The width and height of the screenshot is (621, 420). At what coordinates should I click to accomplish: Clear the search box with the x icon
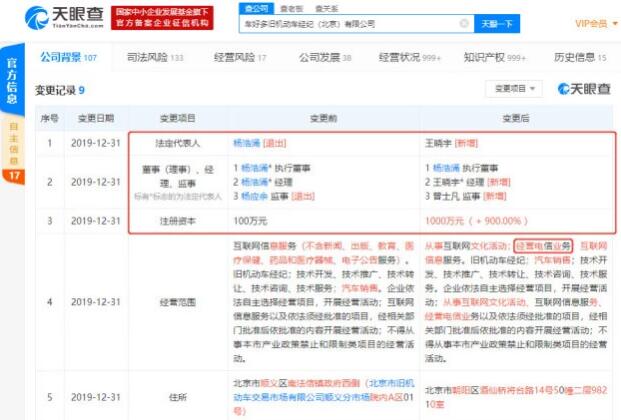[464, 23]
